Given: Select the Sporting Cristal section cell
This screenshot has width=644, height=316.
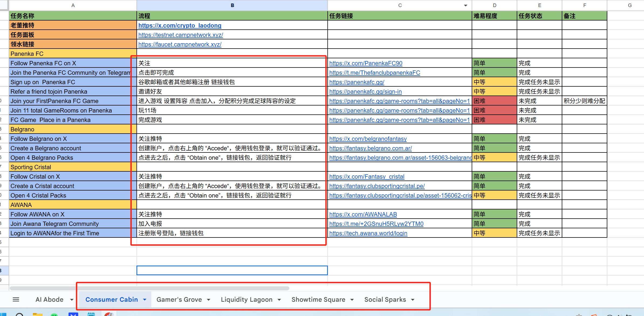Looking at the screenshot, I should pyautogui.click(x=73, y=167).
